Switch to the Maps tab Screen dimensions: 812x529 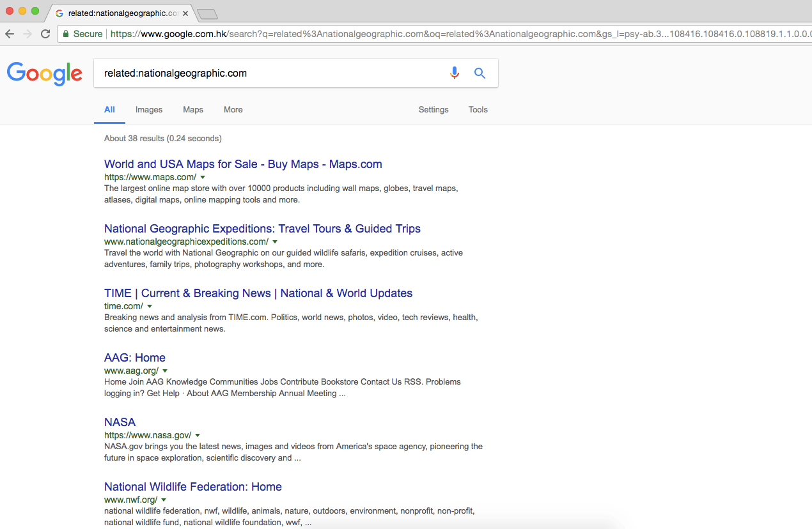pyautogui.click(x=193, y=110)
